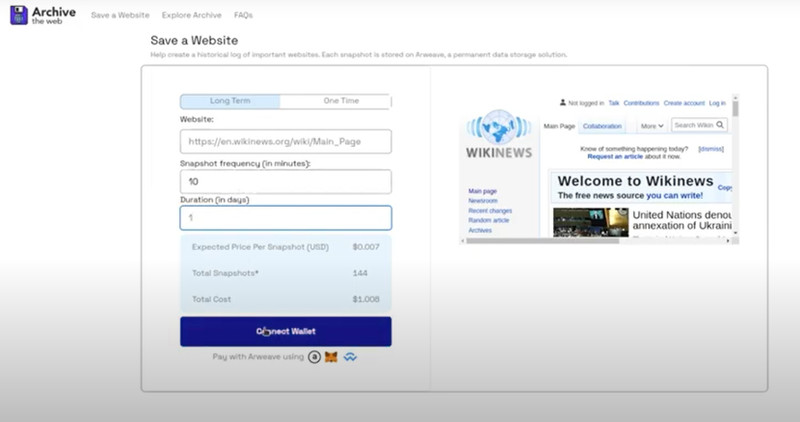Image resolution: width=800 pixels, height=422 pixels.
Task: Focus the Snapshot frequency input field
Action: click(x=286, y=182)
